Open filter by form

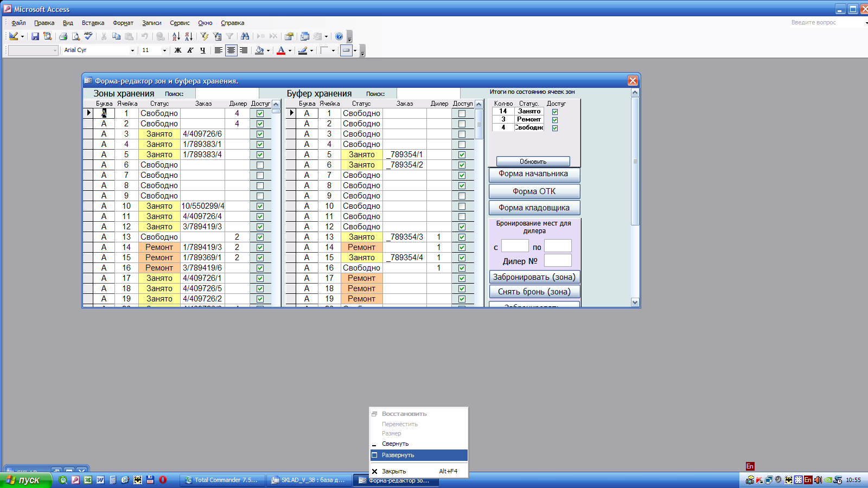point(217,36)
